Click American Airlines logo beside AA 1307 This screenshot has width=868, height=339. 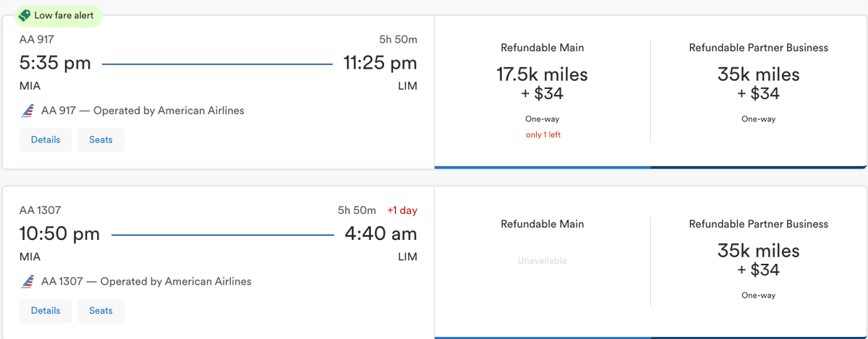coord(27,282)
